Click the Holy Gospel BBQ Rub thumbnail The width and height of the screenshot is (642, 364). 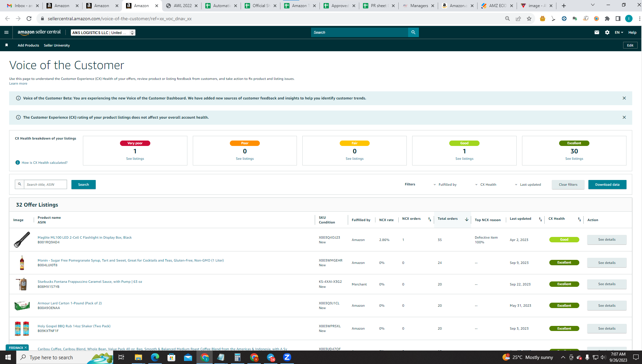(x=22, y=329)
